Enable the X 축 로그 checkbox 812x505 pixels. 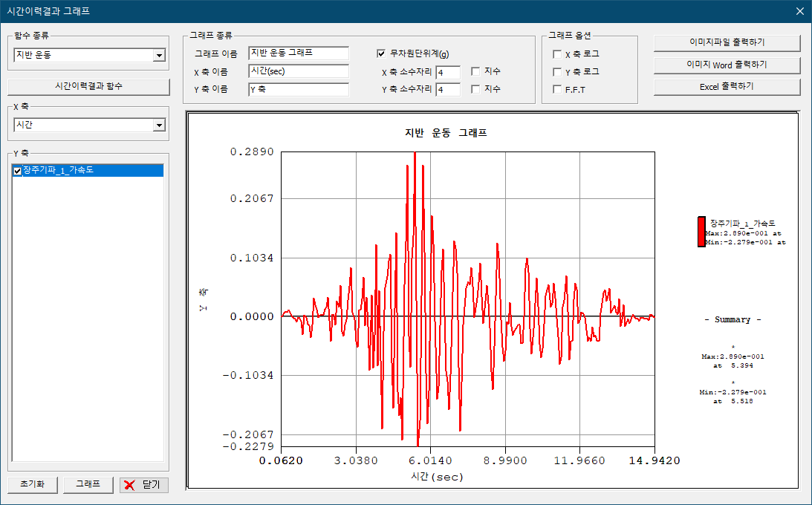point(557,54)
